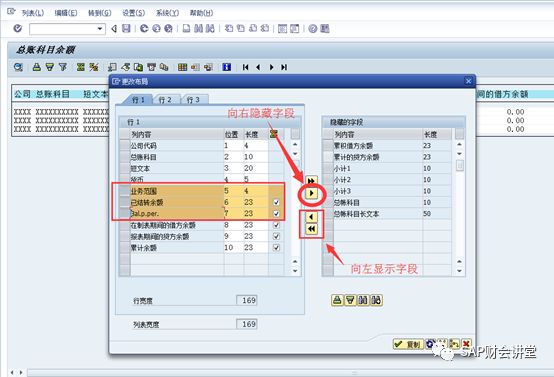
Task: Switch to the 行 1 tab
Action: [x=138, y=100]
